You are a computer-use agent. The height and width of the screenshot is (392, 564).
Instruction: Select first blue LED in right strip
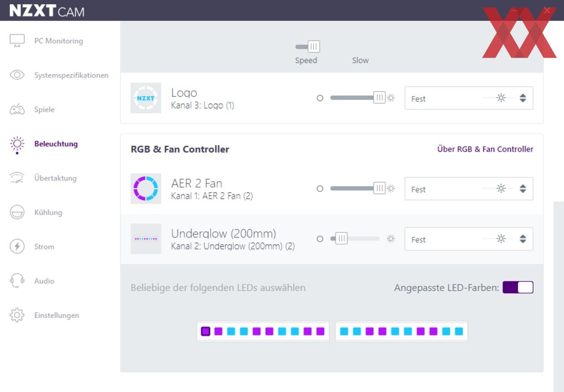344,331
